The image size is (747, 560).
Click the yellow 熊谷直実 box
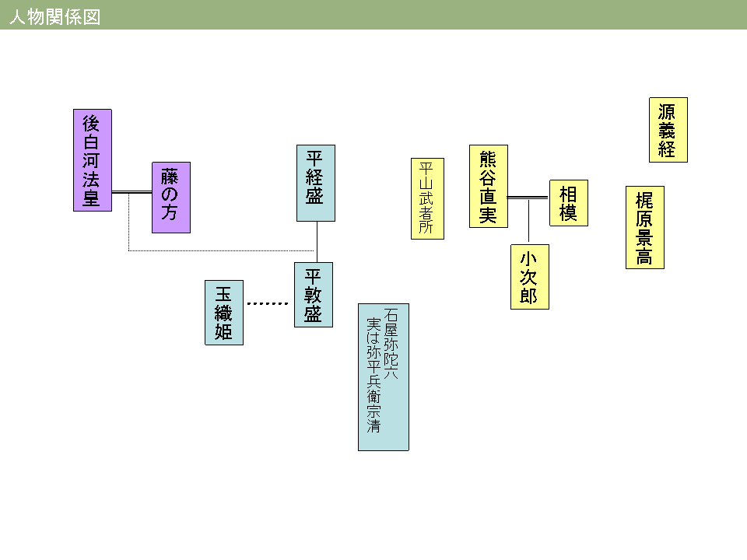click(x=488, y=187)
